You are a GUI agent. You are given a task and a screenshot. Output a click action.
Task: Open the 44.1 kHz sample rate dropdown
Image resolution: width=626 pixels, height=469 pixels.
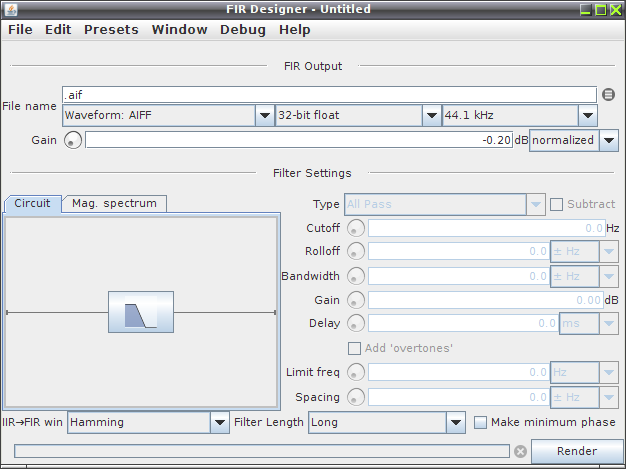coord(520,115)
